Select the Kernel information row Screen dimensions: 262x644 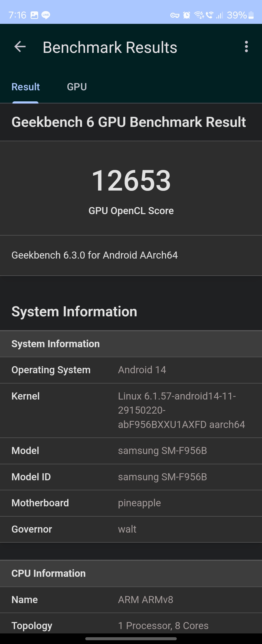pyautogui.click(x=131, y=410)
